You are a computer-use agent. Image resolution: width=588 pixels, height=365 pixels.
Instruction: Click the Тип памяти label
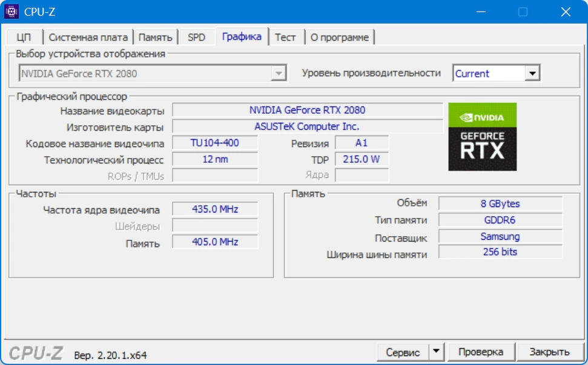pos(401,220)
